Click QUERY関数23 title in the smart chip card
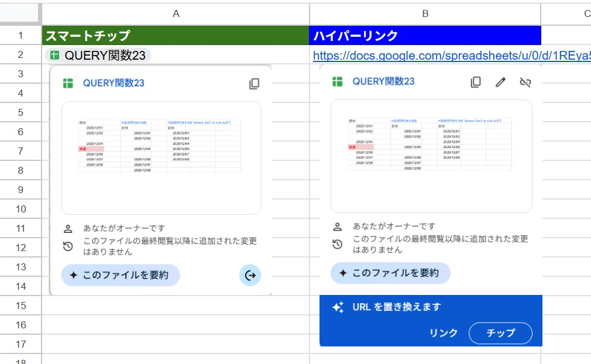 click(x=114, y=83)
